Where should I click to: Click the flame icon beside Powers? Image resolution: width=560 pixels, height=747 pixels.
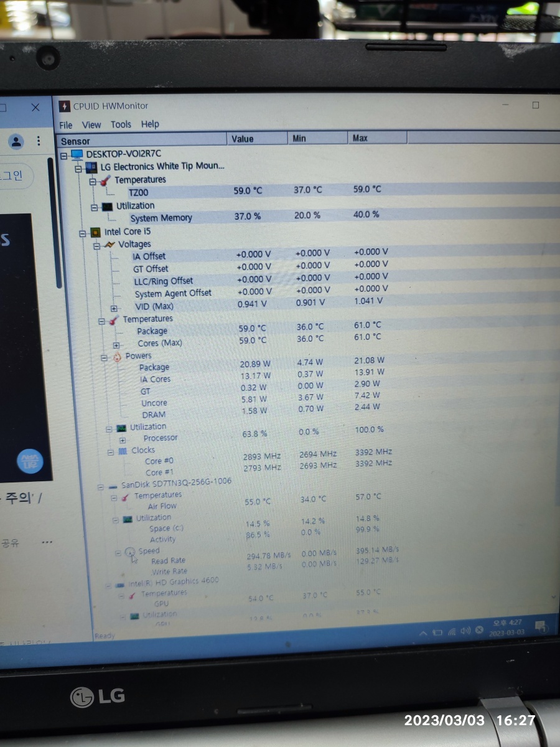pyautogui.click(x=116, y=357)
